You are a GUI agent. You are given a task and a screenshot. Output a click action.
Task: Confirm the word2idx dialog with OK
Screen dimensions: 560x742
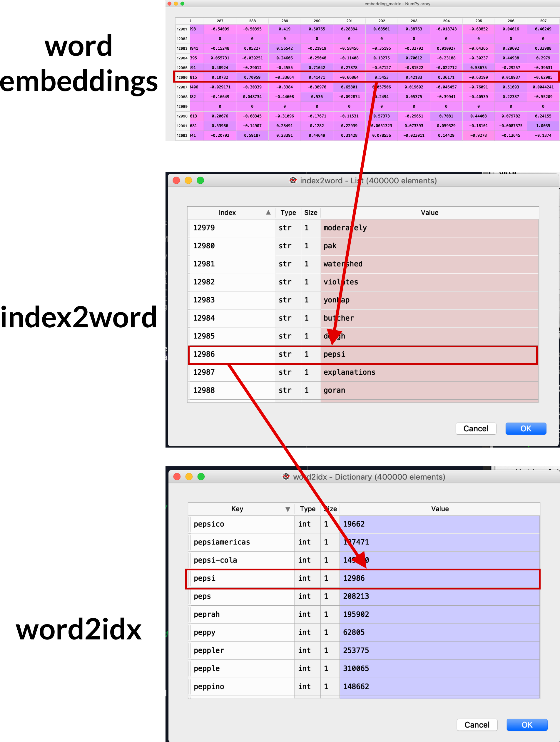(526, 725)
